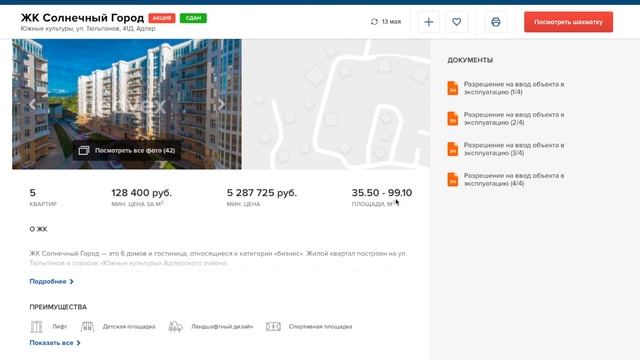Click the О ЖК heading
Screen dimensions: 640x360
[38, 229]
